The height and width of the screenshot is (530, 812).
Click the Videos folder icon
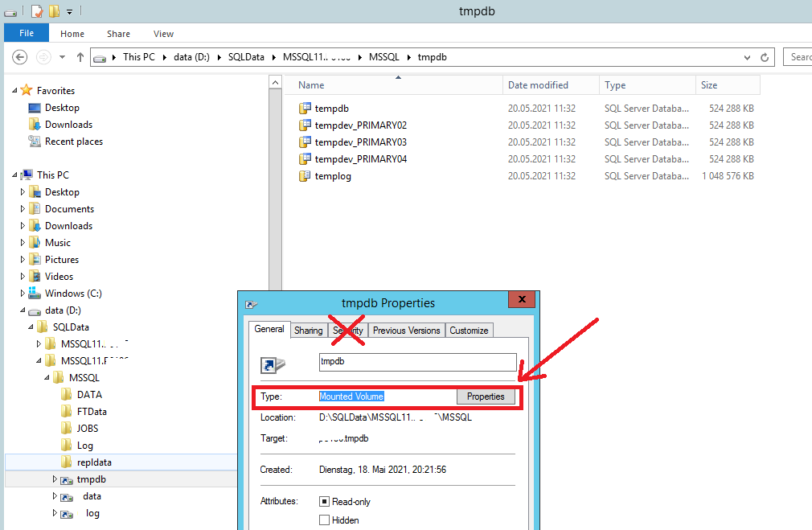[x=35, y=277]
